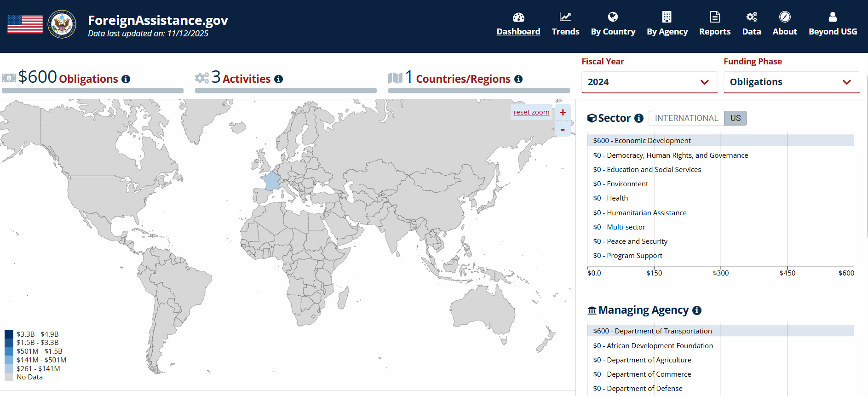This screenshot has width=868, height=396.
Task: Zoom out the map with minus button
Action: click(x=563, y=129)
